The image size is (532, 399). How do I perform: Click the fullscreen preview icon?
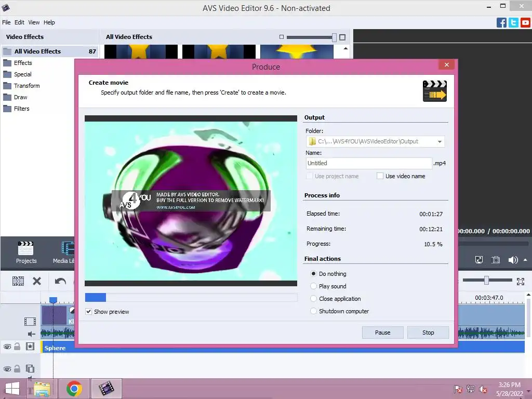tap(478, 260)
